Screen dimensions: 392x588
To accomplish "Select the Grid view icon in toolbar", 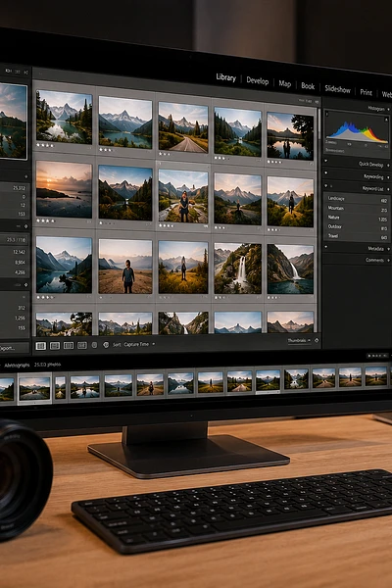I will [41, 346].
